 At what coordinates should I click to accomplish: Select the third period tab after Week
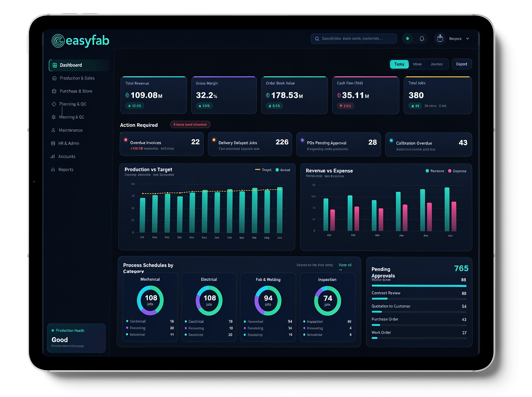[x=436, y=64]
